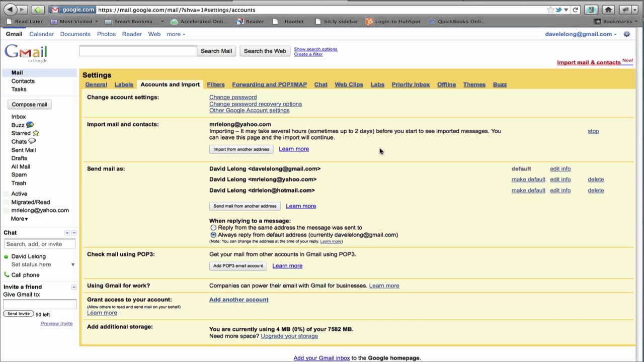644x362 pixels.
Task: Open the 'more' dropdown in Google bar
Action: (176, 34)
